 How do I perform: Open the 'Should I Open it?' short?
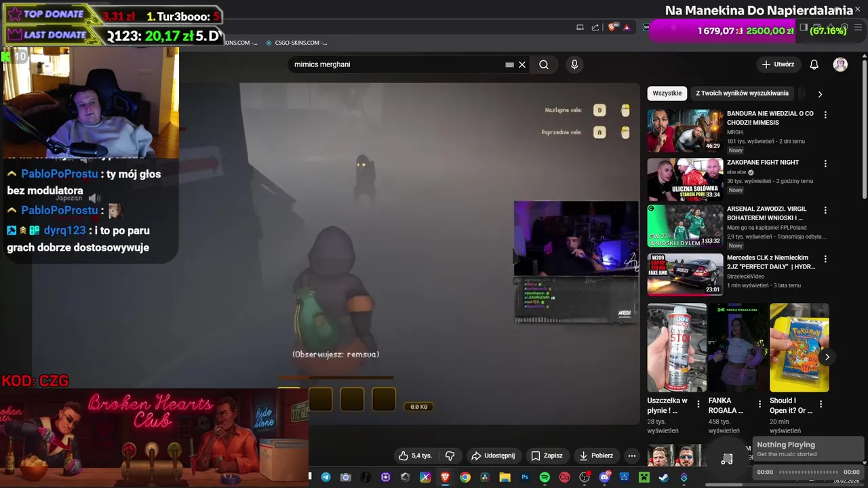click(x=799, y=347)
